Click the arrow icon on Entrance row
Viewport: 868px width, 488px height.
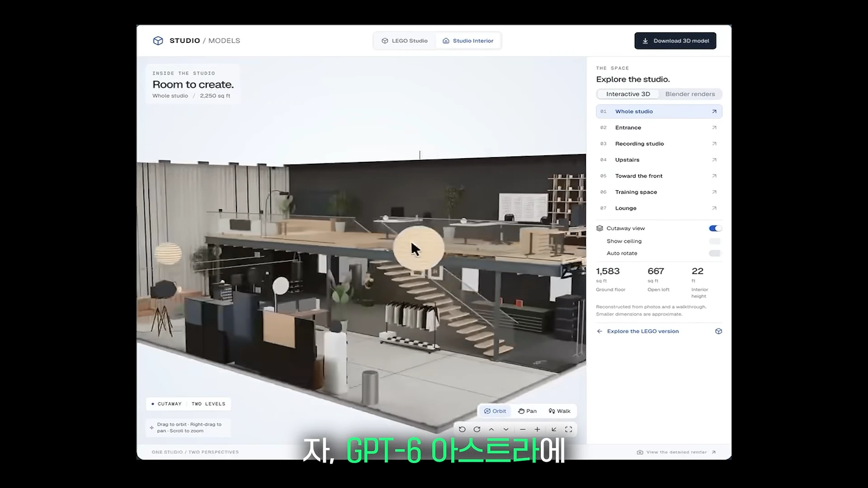[x=714, y=128]
